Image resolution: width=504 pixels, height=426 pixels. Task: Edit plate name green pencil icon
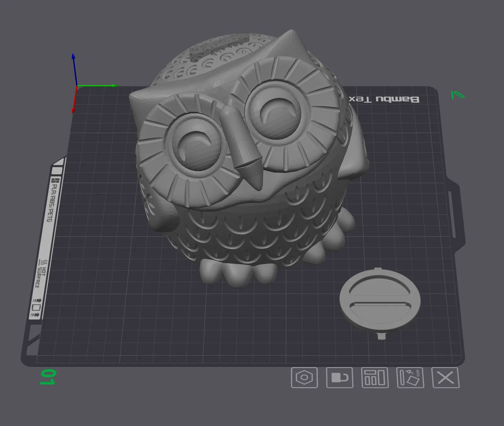(x=458, y=95)
